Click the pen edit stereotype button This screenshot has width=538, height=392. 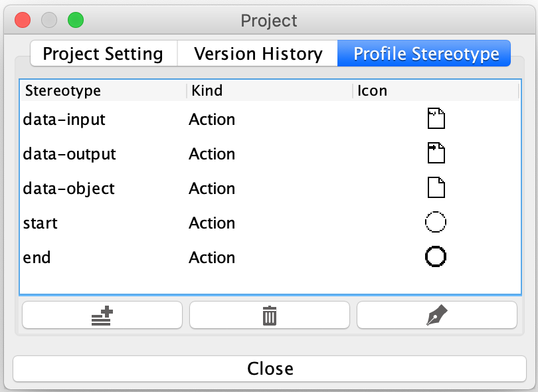[x=436, y=316]
